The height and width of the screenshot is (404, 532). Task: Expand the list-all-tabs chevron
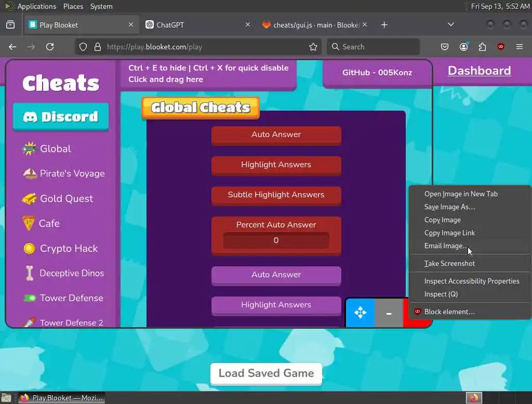pos(450,25)
